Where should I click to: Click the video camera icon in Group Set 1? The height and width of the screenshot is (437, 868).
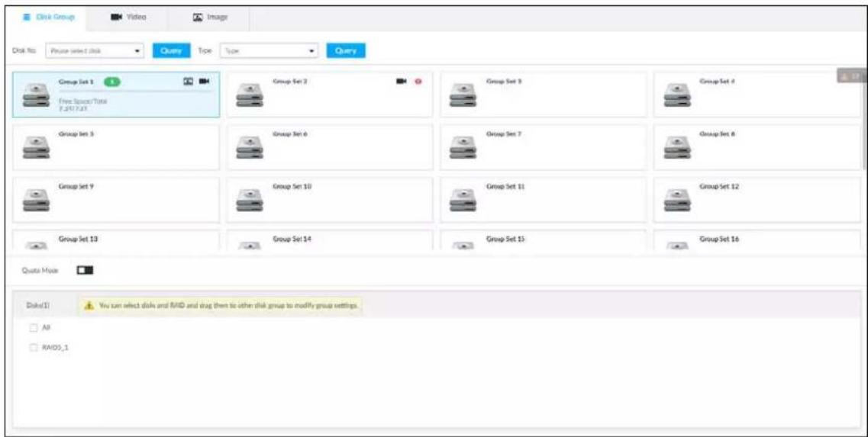coord(205,82)
